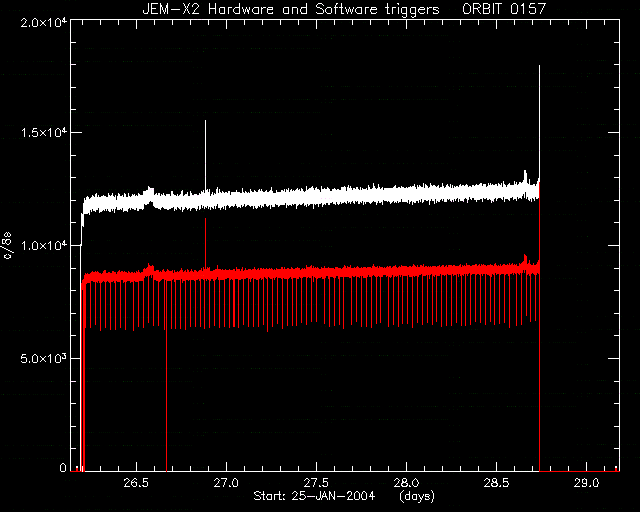
Task: Click the 28.0 x-axis tick label
Action: pyautogui.click(x=406, y=483)
